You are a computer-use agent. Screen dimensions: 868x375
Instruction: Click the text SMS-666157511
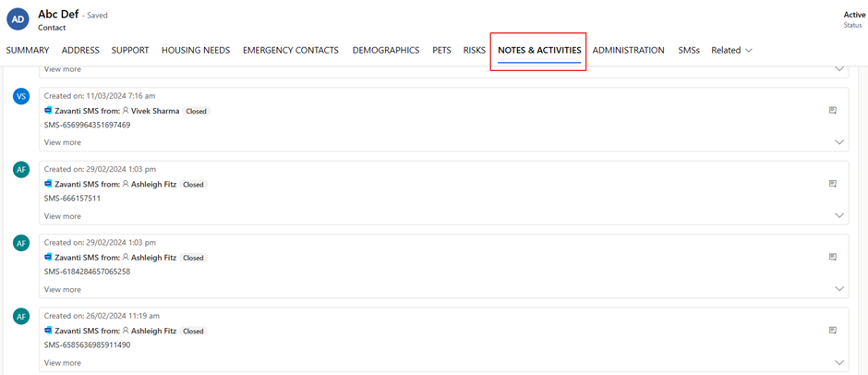[x=73, y=199]
